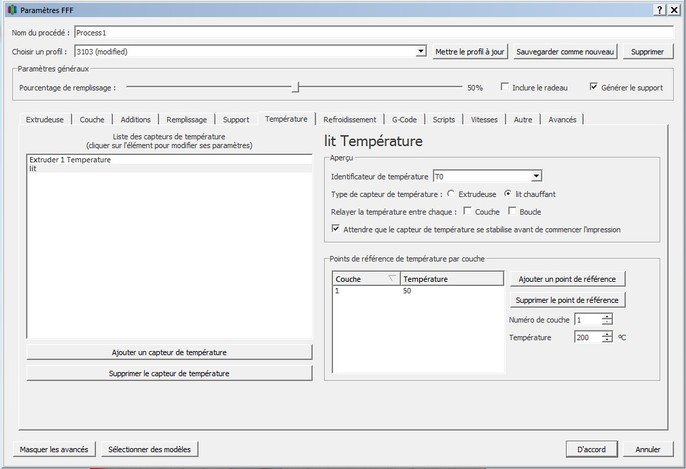Click Ajouter un point de référence button
Image resolution: width=686 pixels, height=469 pixels.
[567, 278]
